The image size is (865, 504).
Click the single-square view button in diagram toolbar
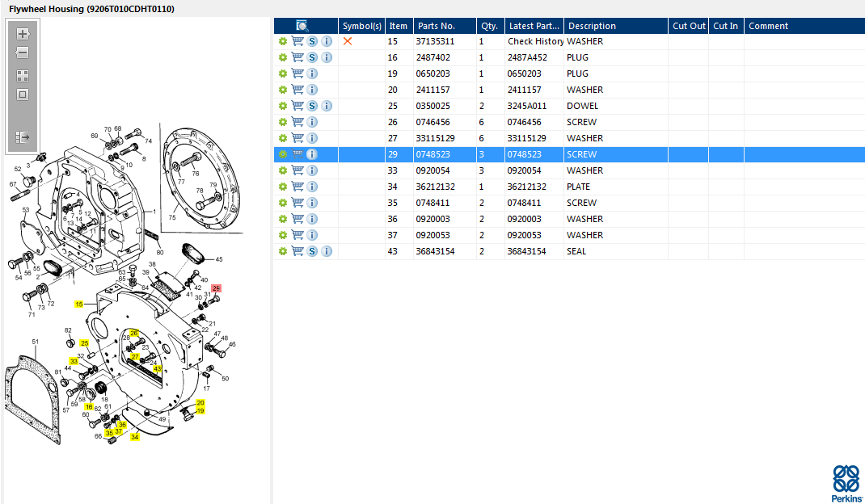(23, 94)
